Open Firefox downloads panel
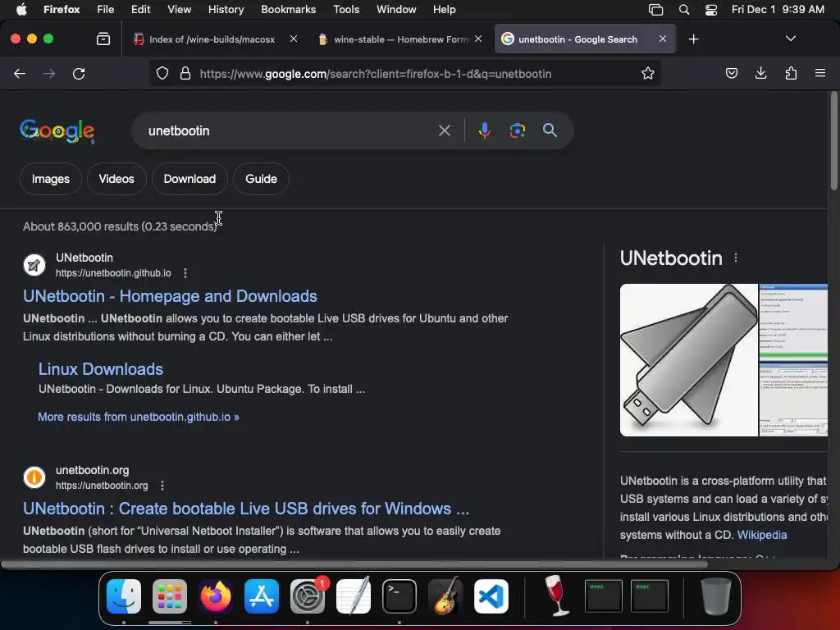Viewport: 840px width, 630px height. coord(760,73)
